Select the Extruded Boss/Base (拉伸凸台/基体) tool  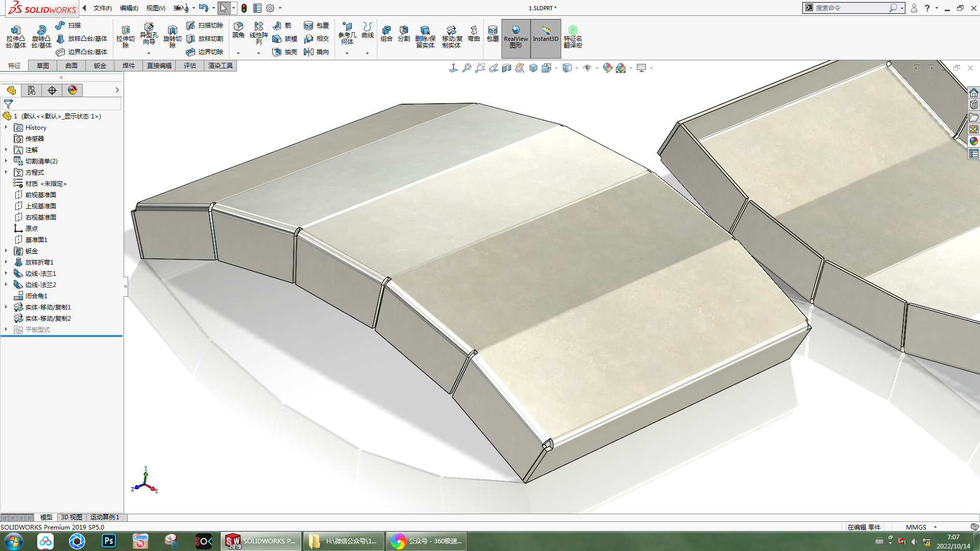16,37
